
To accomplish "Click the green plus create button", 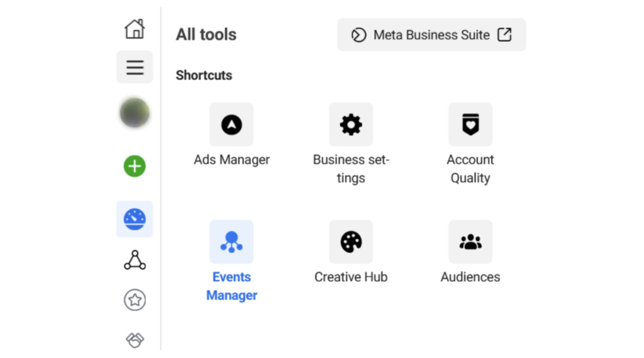I will pos(135,166).
